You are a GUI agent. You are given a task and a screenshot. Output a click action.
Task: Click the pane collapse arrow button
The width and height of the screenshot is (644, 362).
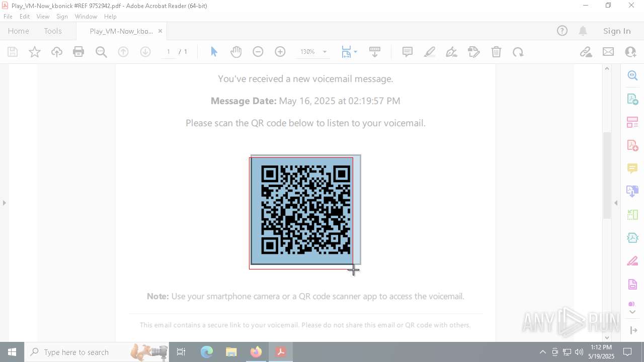tap(633, 330)
